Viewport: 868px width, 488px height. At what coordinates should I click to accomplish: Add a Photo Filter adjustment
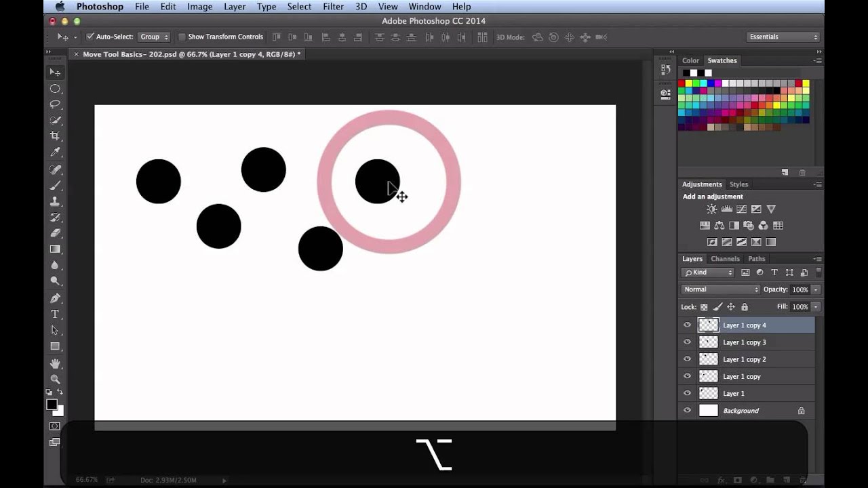click(x=749, y=226)
